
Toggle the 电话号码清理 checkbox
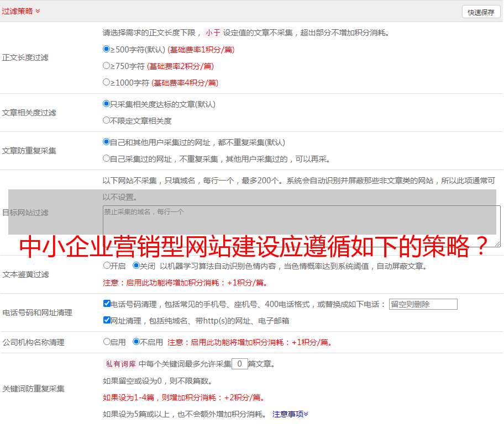point(107,304)
